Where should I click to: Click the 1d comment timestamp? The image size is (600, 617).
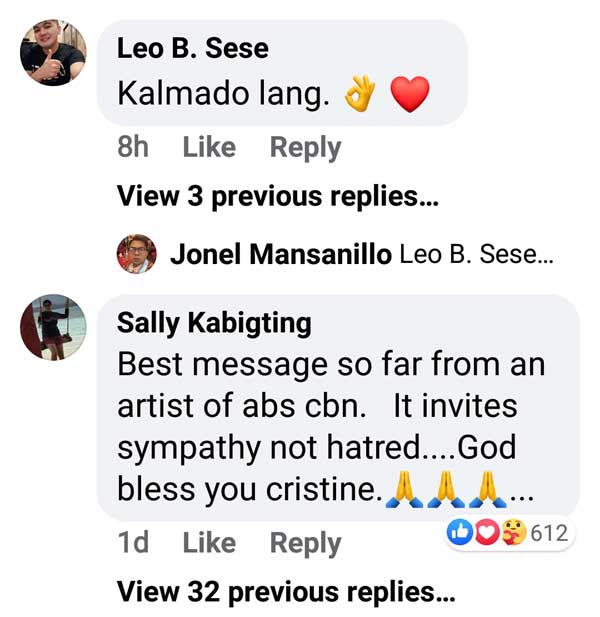(133, 543)
